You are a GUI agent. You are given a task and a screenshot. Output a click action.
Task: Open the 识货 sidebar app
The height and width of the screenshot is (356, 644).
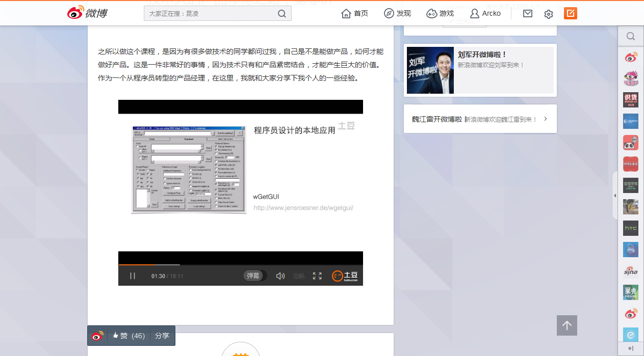(631, 100)
